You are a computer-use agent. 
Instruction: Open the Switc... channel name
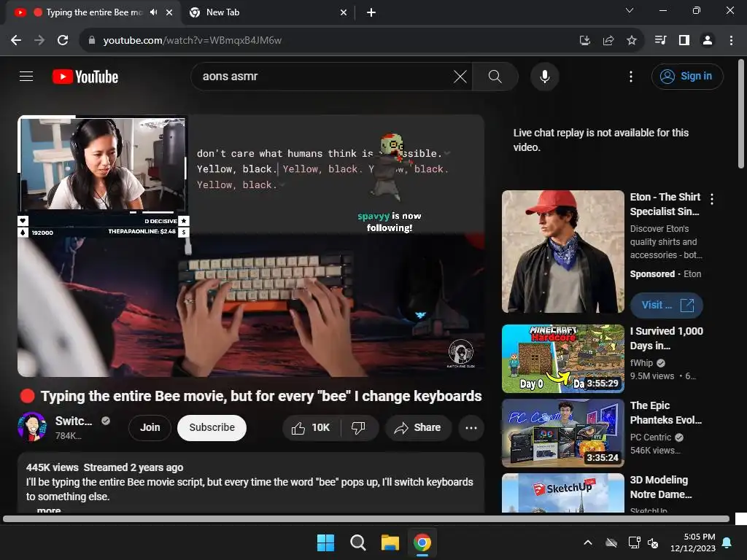click(74, 421)
